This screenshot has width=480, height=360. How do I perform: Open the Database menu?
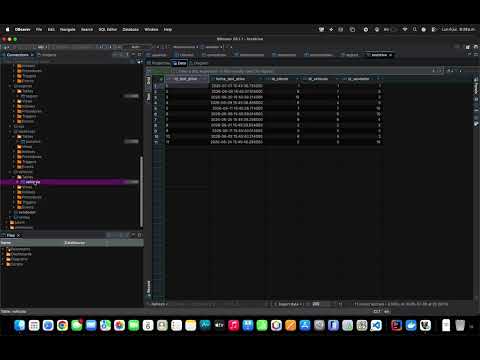pos(131,29)
